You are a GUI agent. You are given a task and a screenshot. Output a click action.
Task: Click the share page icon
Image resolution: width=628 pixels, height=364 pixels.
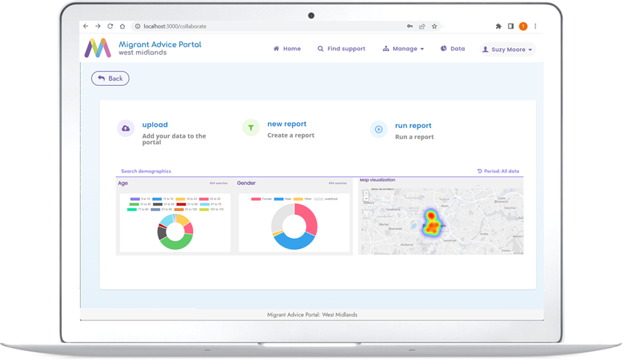(422, 26)
